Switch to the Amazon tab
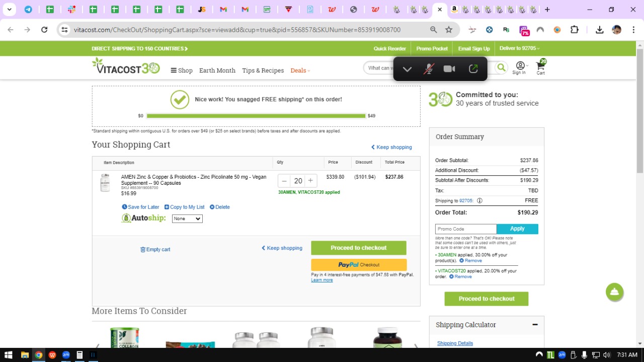644x362 pixels. (454, 10)
